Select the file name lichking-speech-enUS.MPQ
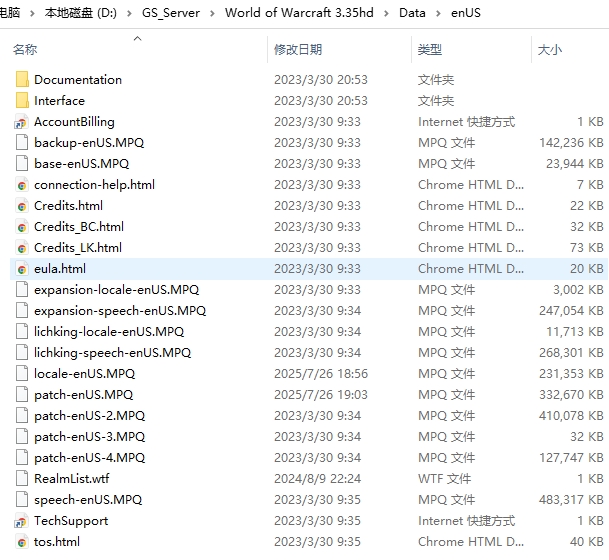 pos(112,353)
